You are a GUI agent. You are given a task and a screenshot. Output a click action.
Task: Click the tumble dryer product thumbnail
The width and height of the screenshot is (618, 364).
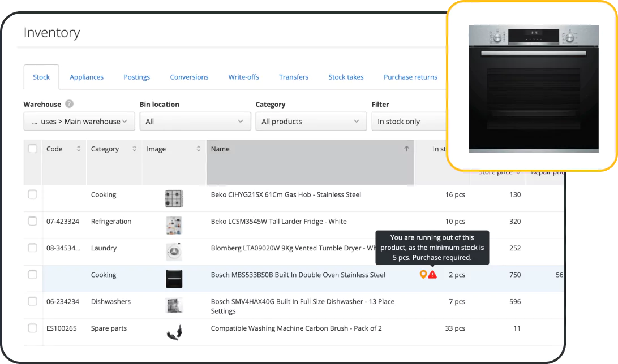pyautogui.click(x=174, y=248)
